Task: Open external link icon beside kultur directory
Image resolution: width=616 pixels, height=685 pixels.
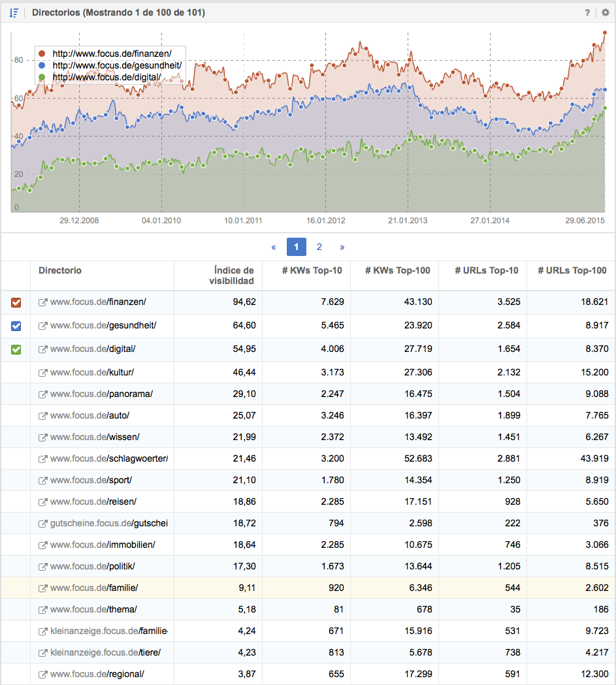Action: point(43,373)
